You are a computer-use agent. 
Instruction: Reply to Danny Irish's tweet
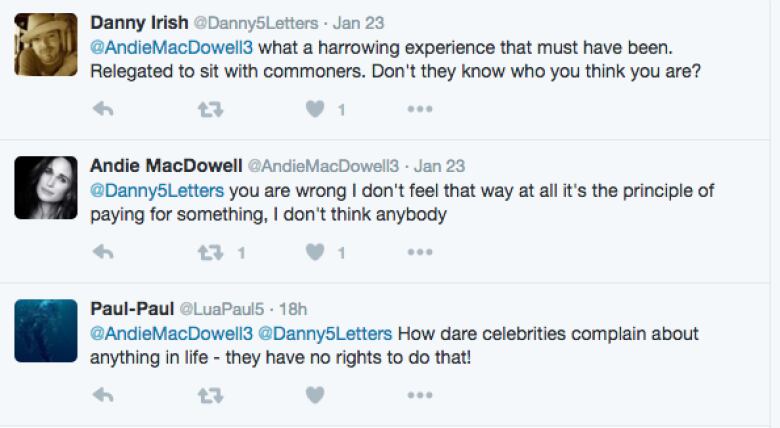pos(103,108)
